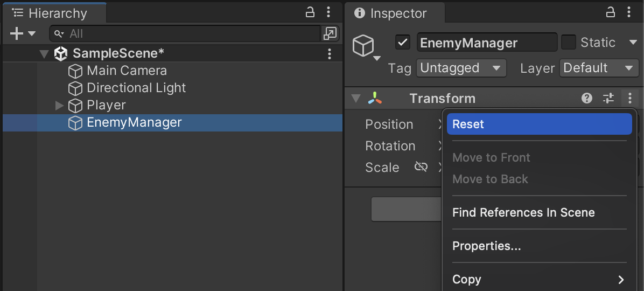Expand the Player object children
The image size is (644, 291).
pos(60,106)
